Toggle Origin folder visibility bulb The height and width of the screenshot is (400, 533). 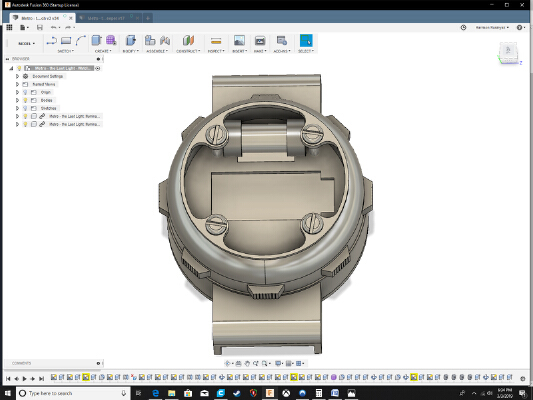coord(25,92)
